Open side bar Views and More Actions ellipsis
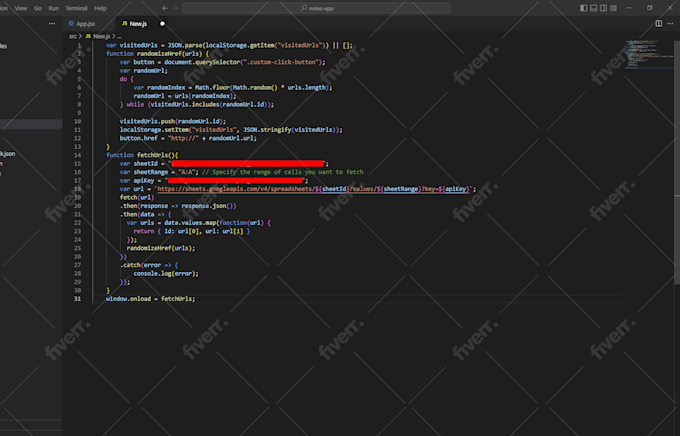This screenshot has height=436, width=680. tap(52, 23)
